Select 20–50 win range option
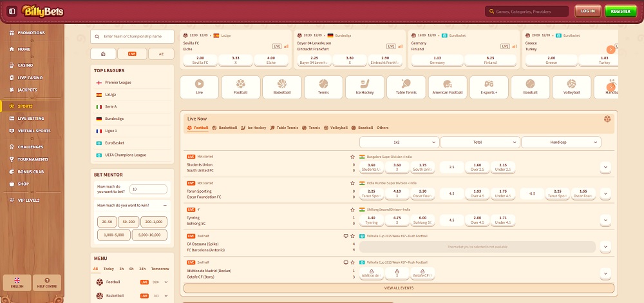This screenshot has height=303, width=644. (x=107, y=222)
